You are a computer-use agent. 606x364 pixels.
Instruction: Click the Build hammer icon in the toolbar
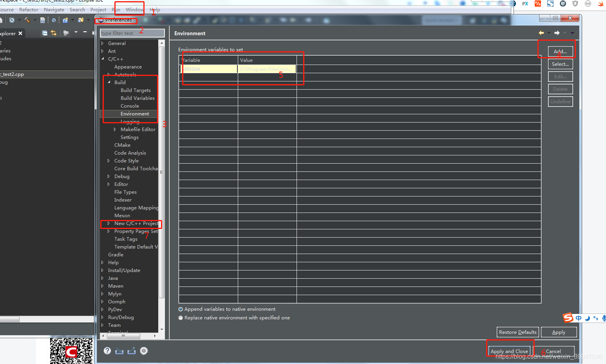(27, 20)
